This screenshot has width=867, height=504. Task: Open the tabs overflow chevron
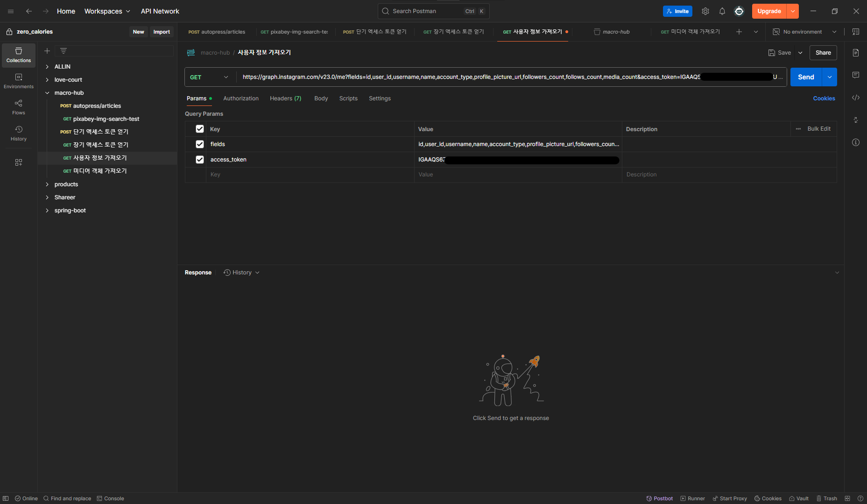click(756, 32)
